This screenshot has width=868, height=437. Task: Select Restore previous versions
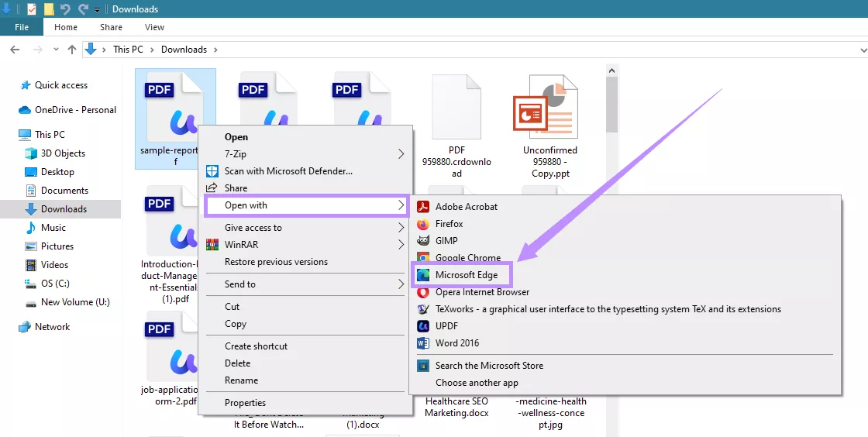coord(276,262)
